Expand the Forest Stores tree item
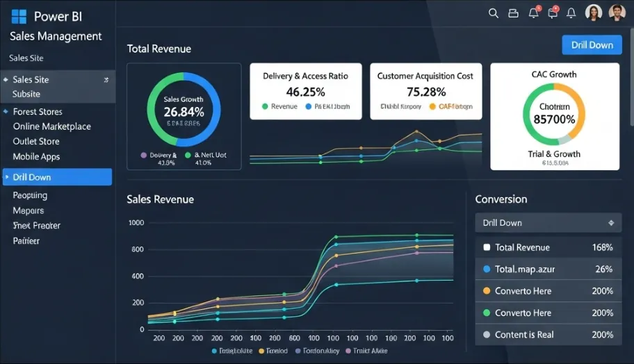This screenshot has height=364, width=634. click(6, 112)
